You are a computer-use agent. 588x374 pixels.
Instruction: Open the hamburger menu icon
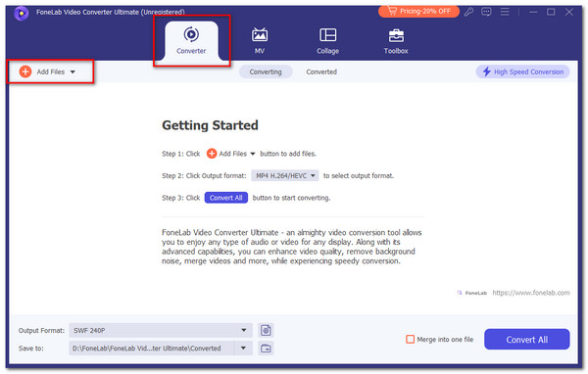[x=505, y=12]
